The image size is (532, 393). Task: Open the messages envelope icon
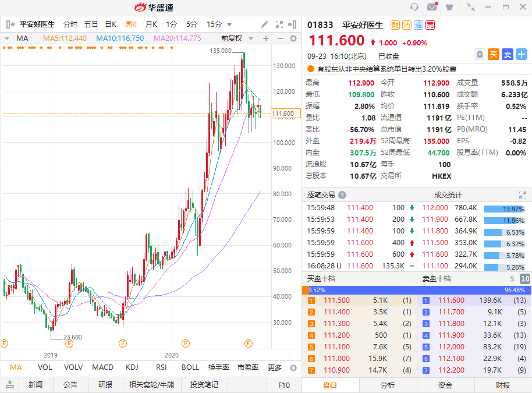tap(432, 6)
